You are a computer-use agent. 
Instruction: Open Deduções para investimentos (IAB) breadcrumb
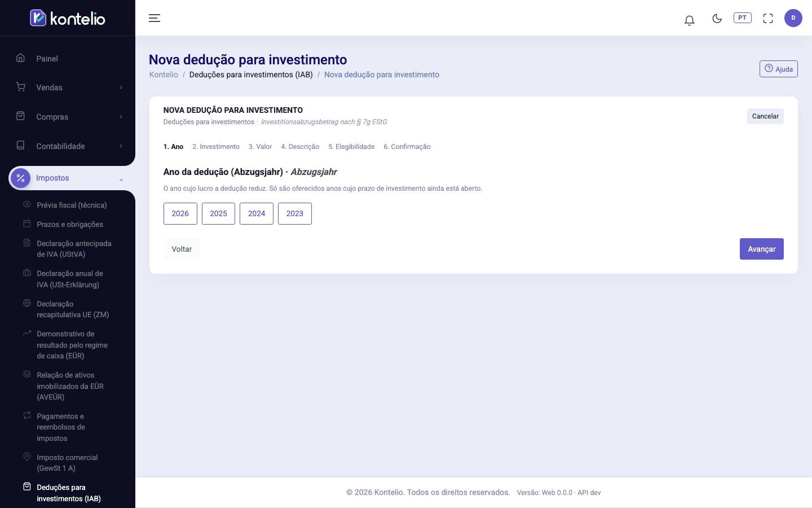251,75
